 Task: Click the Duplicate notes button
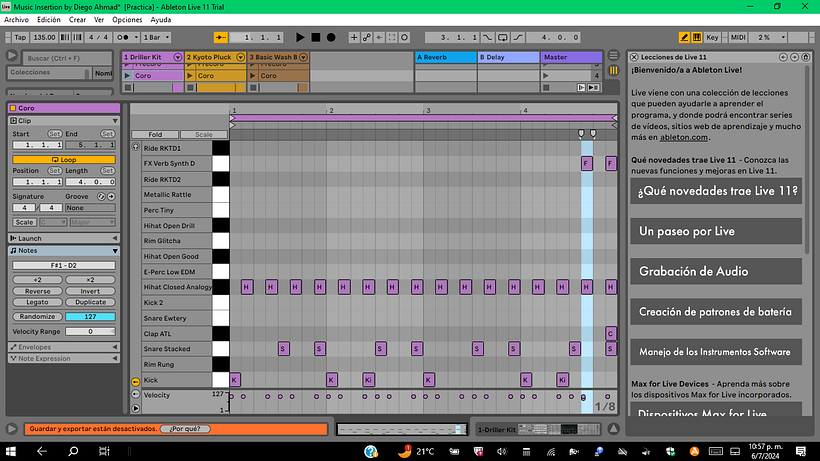point(90,302)
